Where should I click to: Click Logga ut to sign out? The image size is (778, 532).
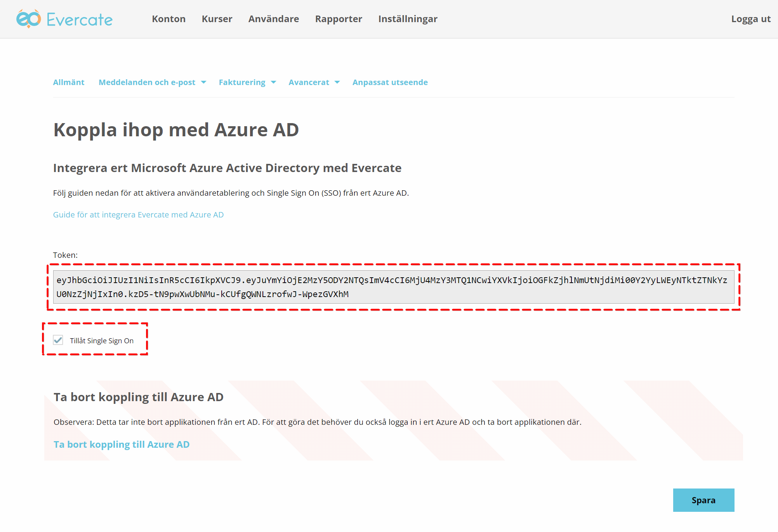click(x=750, y=19)
